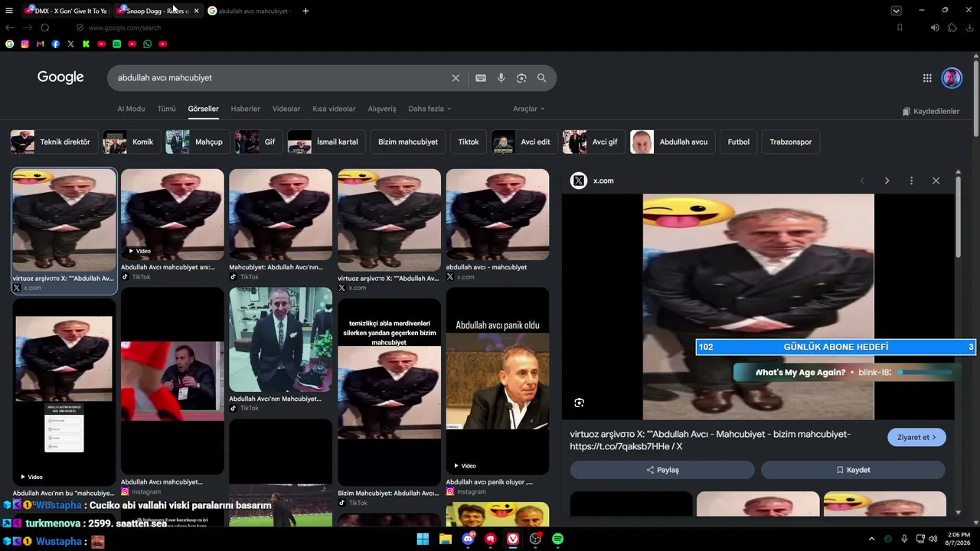Open the Google apps grid
The height and width of the screenshot is (551, 980).
(x=927, y=78)
